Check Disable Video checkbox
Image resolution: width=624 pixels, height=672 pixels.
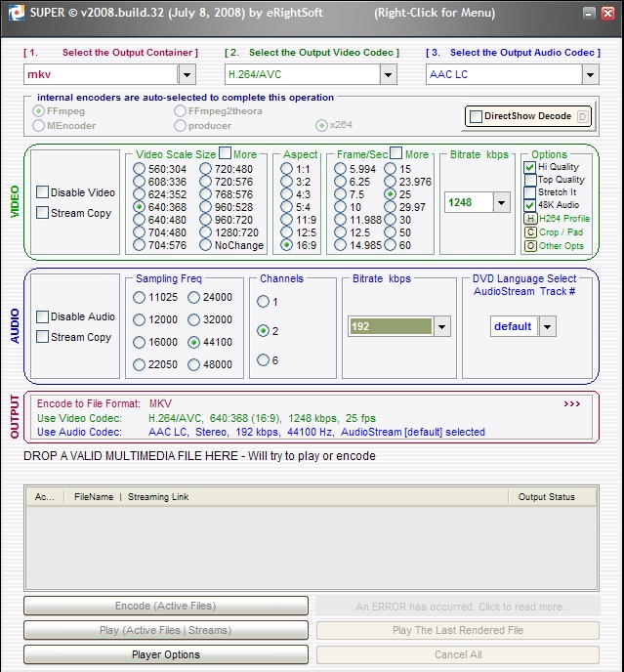[x=42, y=192]
